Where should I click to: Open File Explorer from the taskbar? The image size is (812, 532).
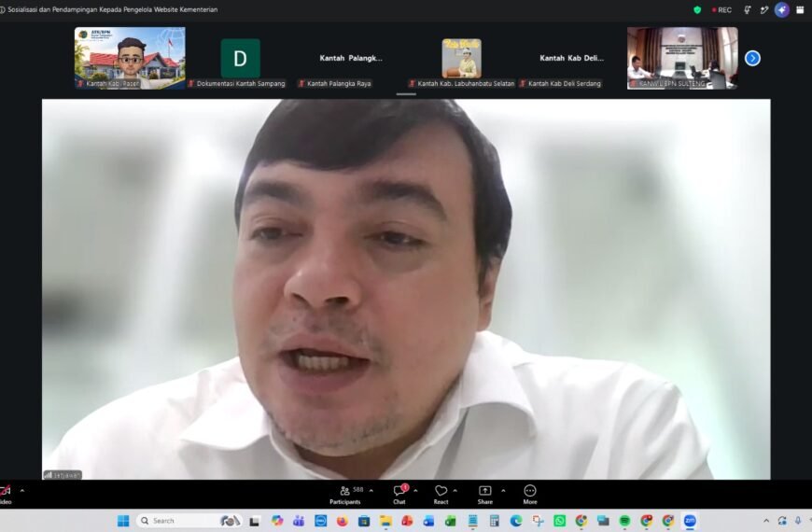coord(385,521)
